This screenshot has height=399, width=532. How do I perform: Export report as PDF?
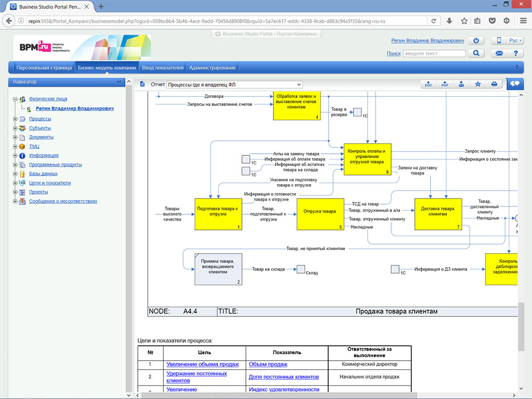[445, 84]
